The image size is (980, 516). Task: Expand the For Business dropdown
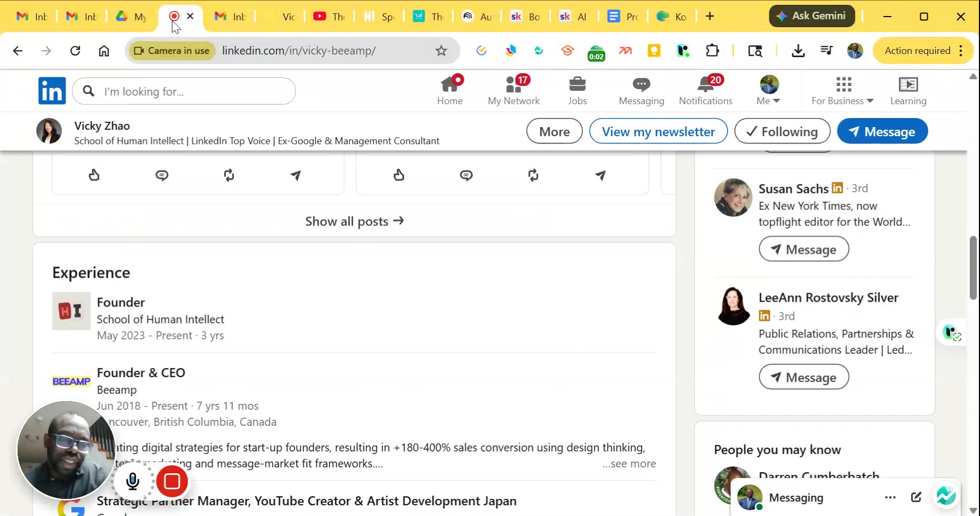click(842, 91)
